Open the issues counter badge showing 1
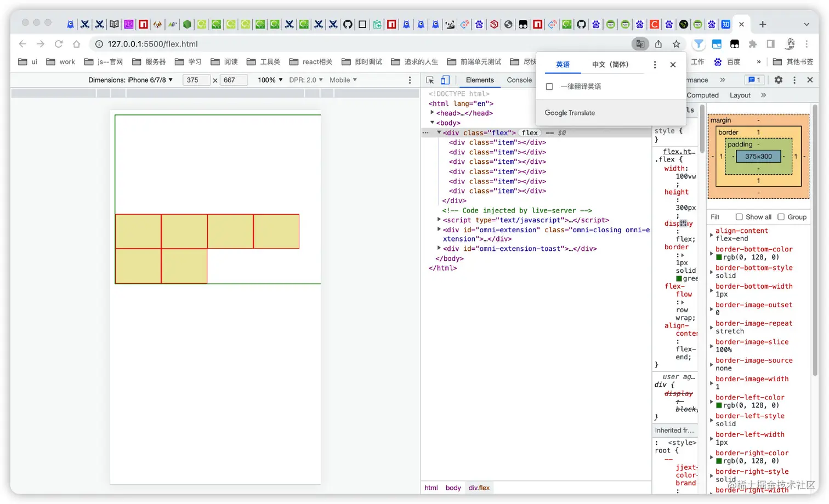 [754, 80]
